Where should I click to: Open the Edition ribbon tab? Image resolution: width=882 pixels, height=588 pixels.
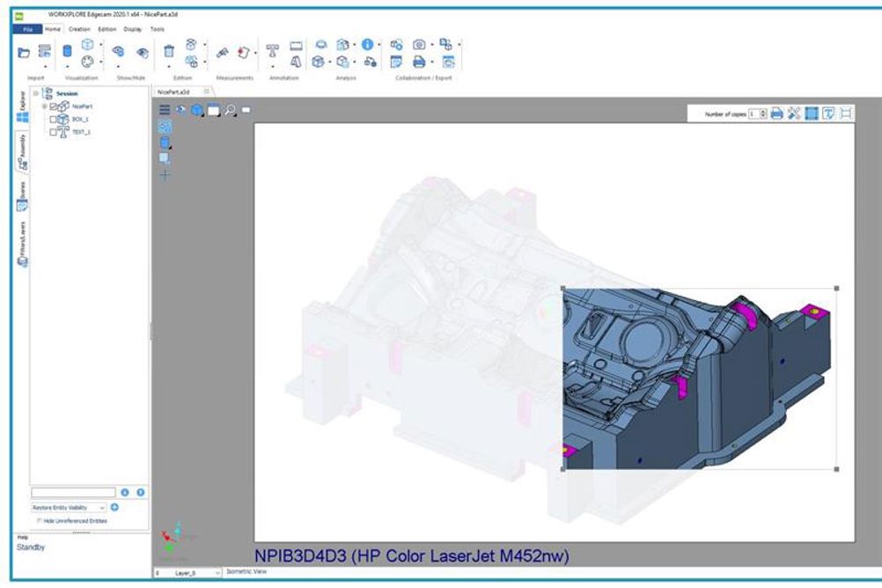[x=107, y=29]
